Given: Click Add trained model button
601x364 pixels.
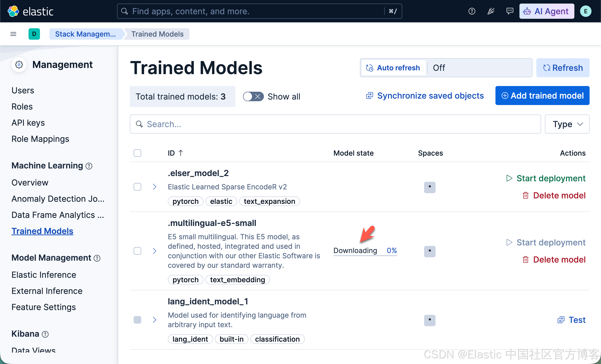Looking at the screenshot, I should click(542, 96).
